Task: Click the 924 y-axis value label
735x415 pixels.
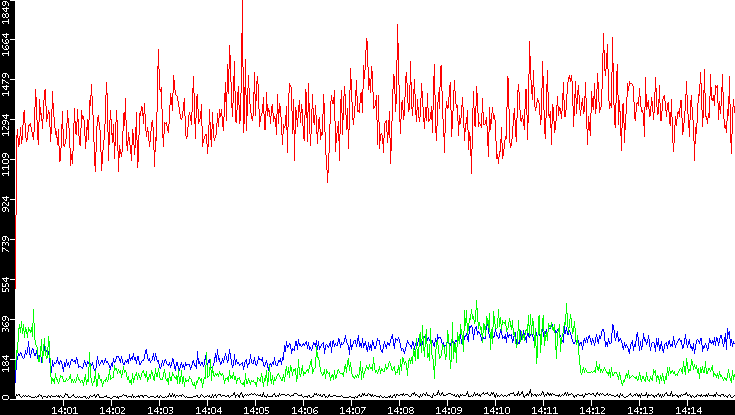Action: [x=6, y=203]
